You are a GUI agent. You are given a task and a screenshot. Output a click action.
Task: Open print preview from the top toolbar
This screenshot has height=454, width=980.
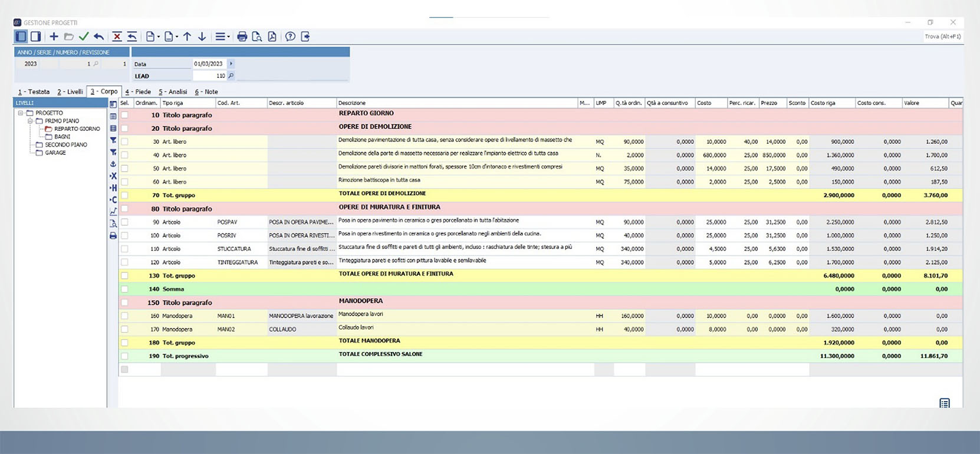click(x=256, y=37)
